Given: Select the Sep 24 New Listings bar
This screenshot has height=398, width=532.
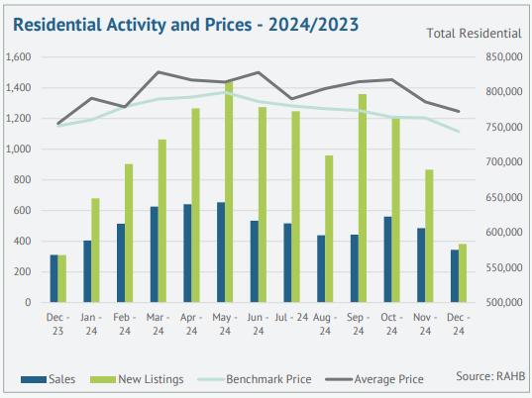Looking at the screenshot, I should tap(363, 198).
